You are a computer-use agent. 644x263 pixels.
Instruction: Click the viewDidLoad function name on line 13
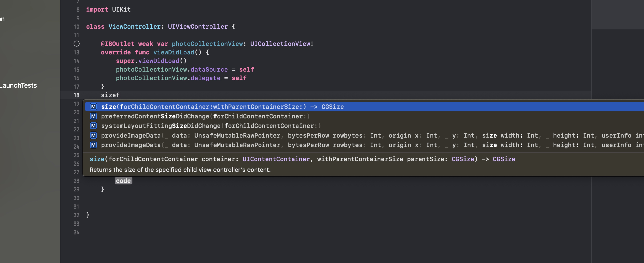(x=173, y=52)
